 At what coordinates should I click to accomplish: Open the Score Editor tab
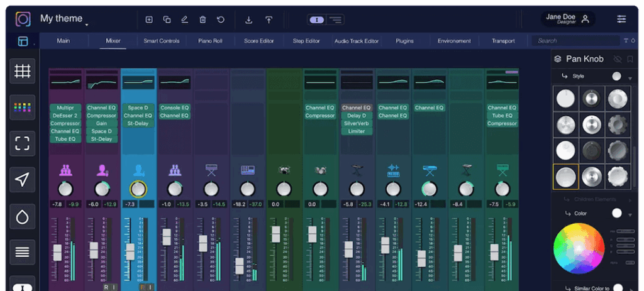259,41
